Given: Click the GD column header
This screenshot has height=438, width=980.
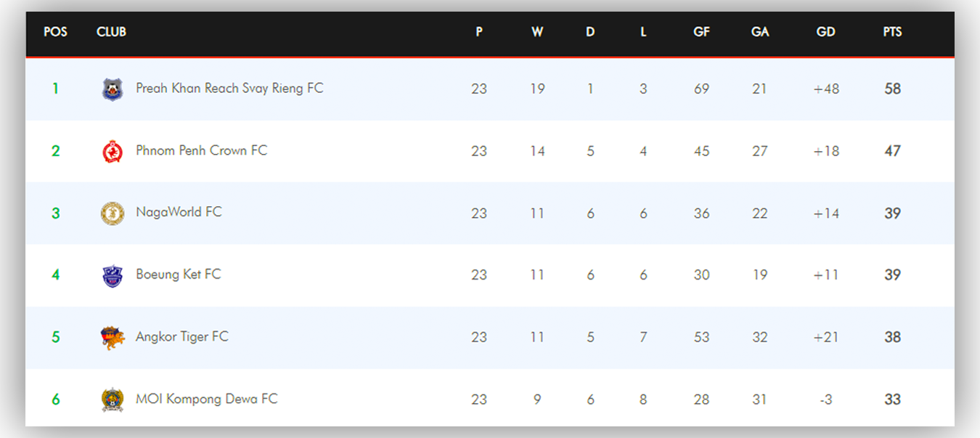Looking at the screenshot, I should (x=825, y=32).
